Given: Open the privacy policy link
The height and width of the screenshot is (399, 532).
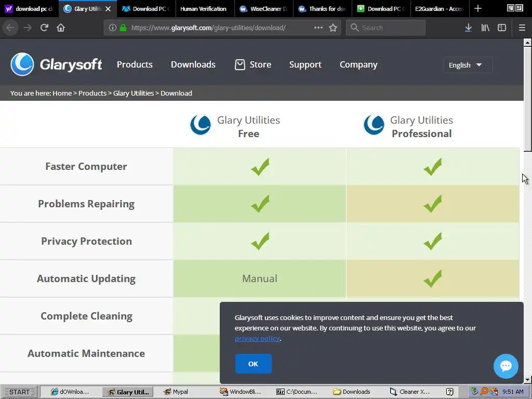Looking at the screenshot, I should tap(257, 338).
